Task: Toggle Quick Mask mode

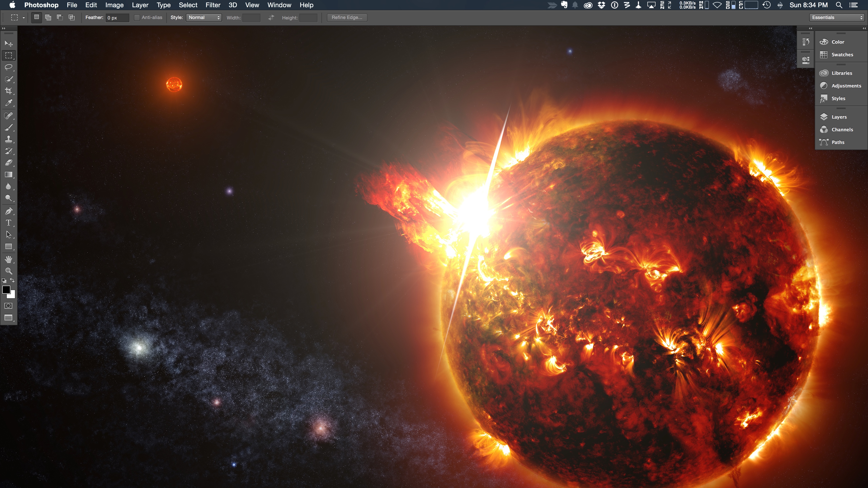Action: point(8,306)
